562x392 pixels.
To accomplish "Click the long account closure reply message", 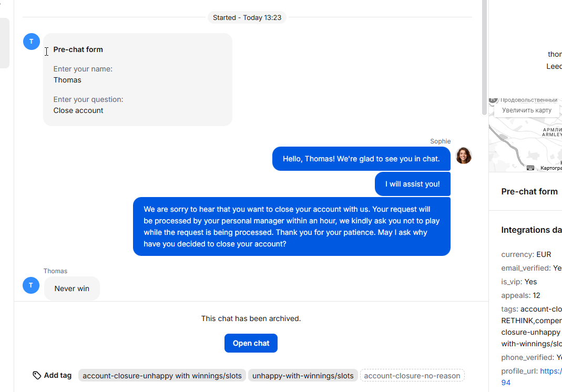I will coord(292,226).
